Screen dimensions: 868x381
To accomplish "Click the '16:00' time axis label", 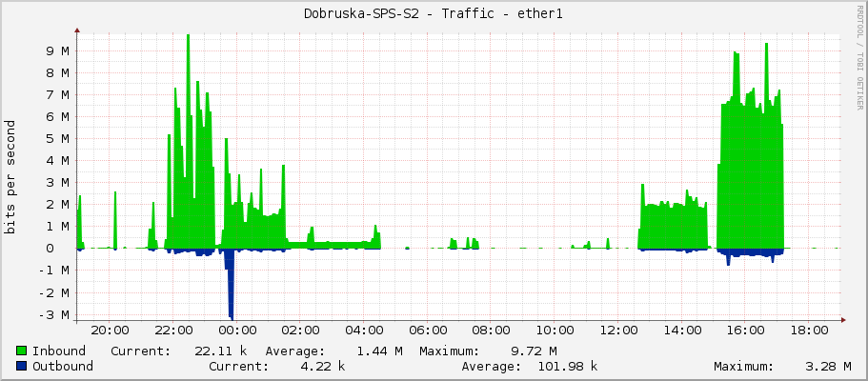I will [x=745, y=331].
